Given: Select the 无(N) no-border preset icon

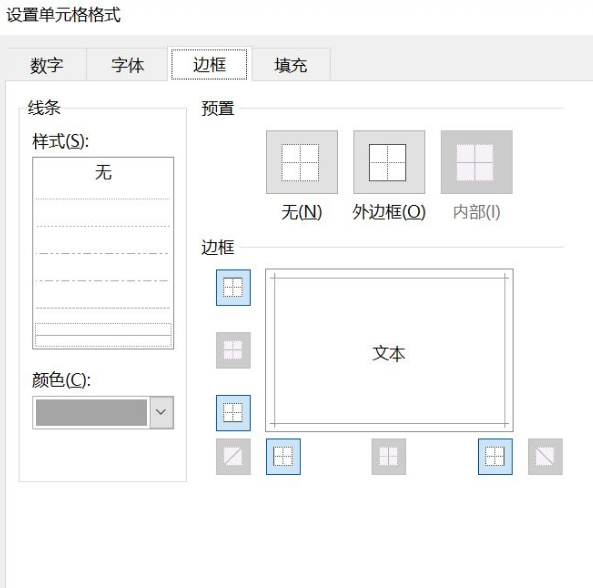Looking at the screenshot, I should click(302, 162).
